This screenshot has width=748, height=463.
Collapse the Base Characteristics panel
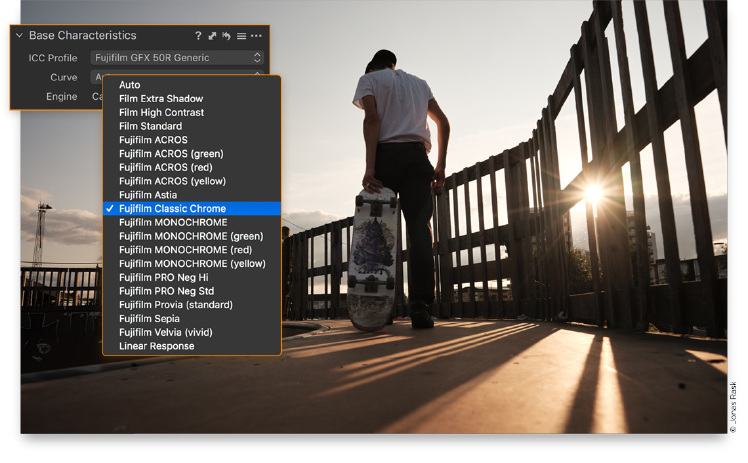tap(19, 35)
